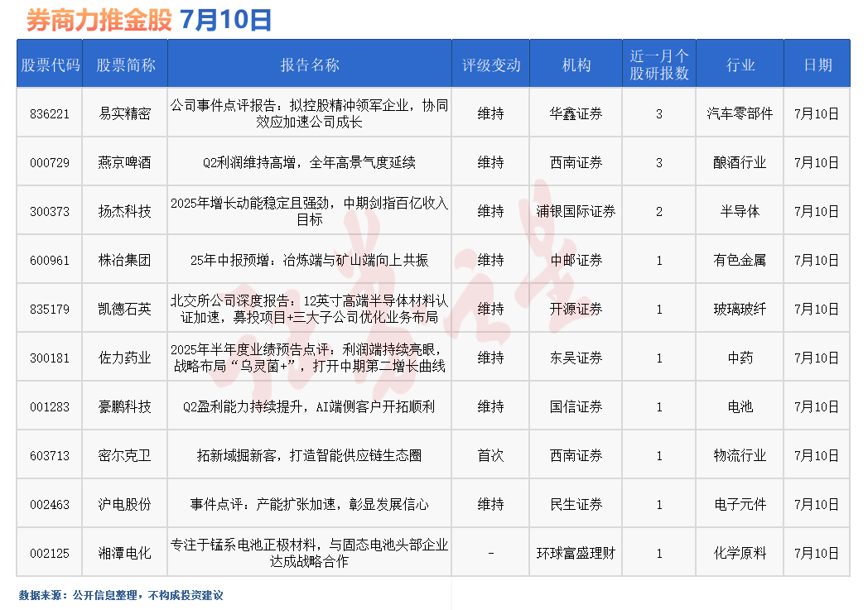Click industry 电子元件
This screenshot has height=610, width=868.
tap(740, 504)
